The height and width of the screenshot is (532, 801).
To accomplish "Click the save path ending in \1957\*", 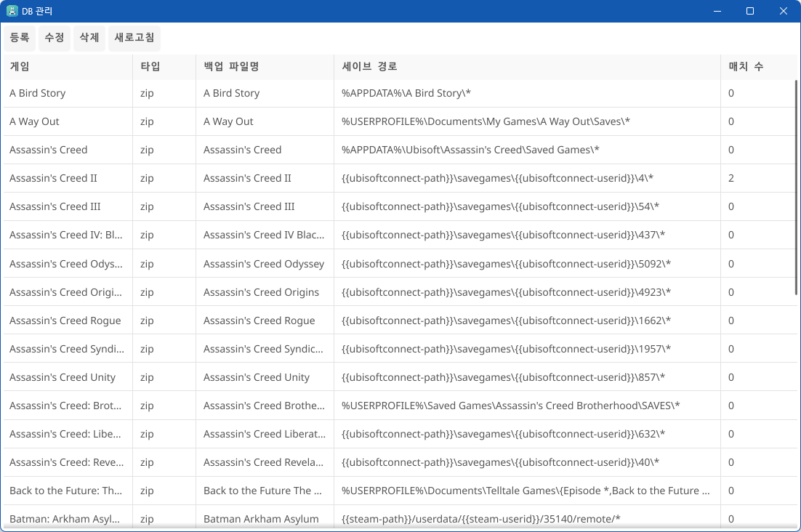I will (x=506, y=349).
